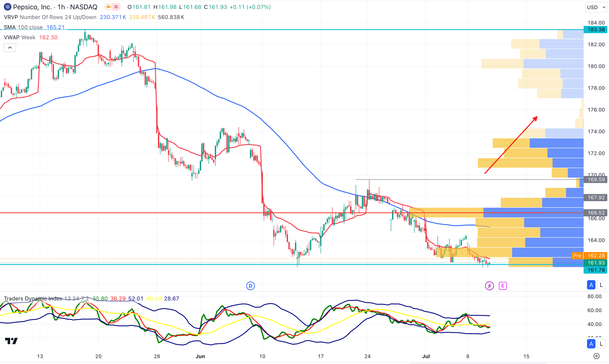Click the Jul label on time axis
This screenshot has height=364, width=609.
[426, 356]
